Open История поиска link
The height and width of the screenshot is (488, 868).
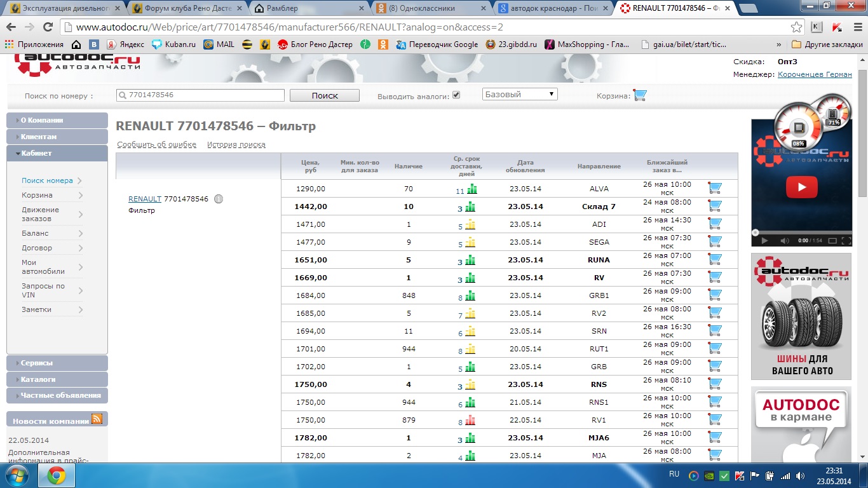click(x=236, y=144)
